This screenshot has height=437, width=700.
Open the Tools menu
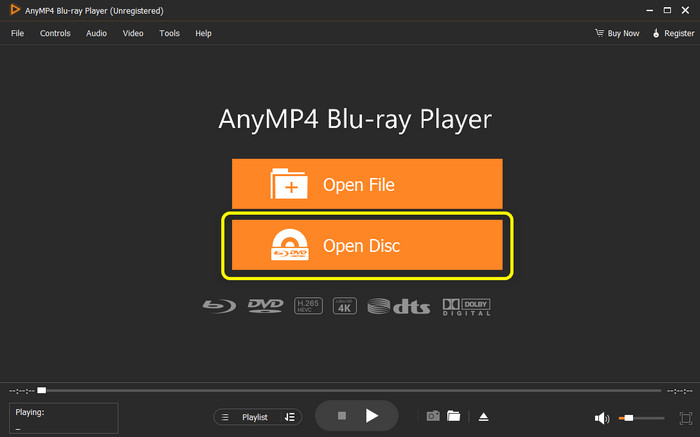(169, 33)
